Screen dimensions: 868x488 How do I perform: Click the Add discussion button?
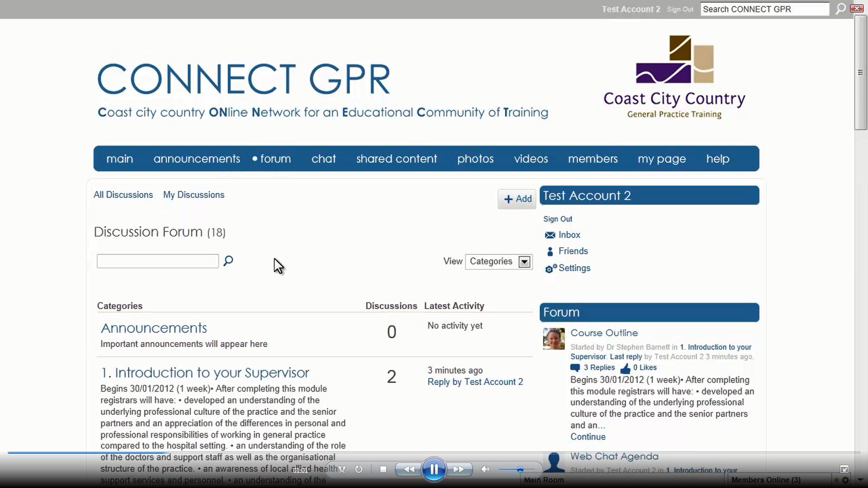[x=518, y=199]
